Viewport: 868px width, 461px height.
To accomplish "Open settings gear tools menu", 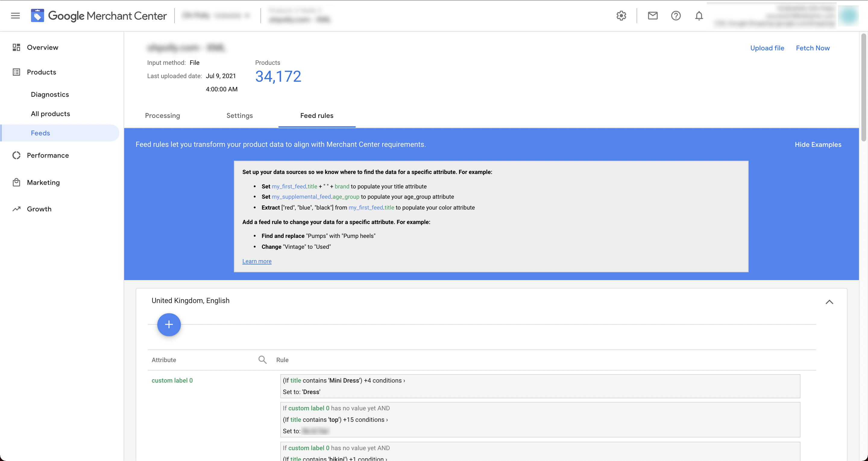I will coord(621,15).
